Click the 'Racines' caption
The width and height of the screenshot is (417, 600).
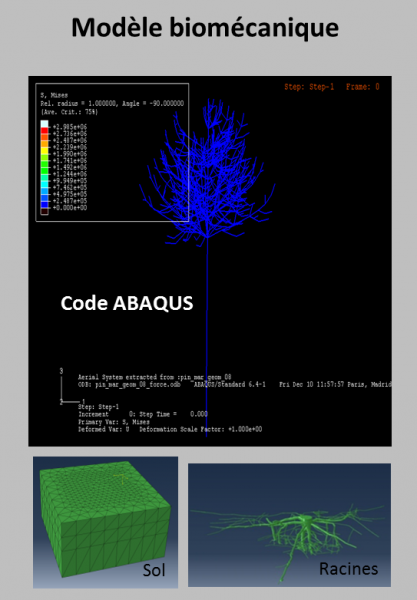[x=349, y=569]
